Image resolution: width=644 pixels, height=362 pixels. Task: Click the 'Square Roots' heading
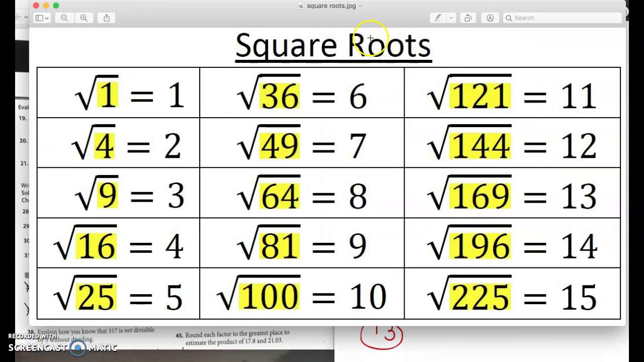pyautogui.click(x=333, y=46)
